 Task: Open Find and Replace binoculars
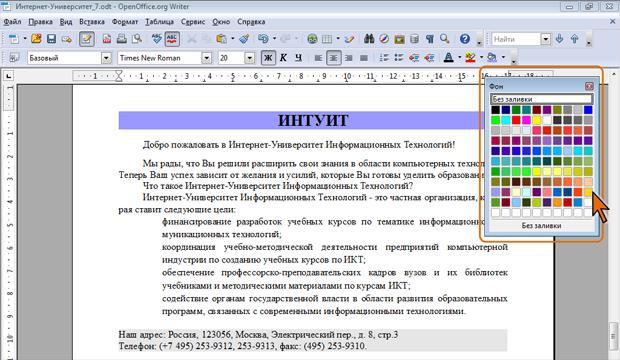(369, 39)
